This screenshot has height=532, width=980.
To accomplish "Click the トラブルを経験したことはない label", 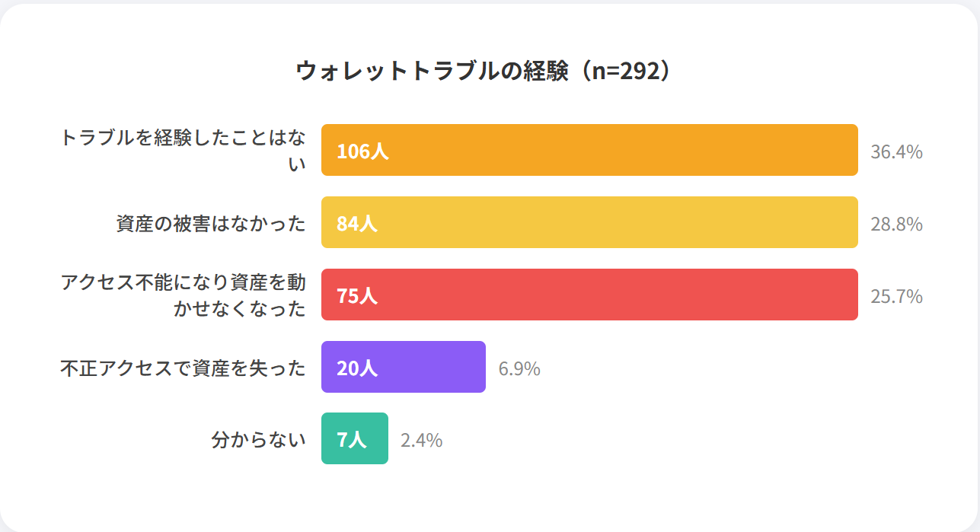I will point(184,150).
